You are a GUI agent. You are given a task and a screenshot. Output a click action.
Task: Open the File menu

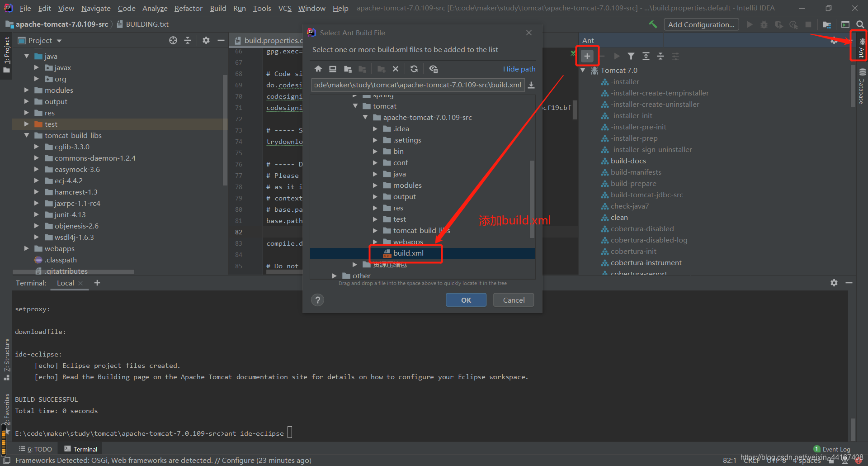coord(25,8)
